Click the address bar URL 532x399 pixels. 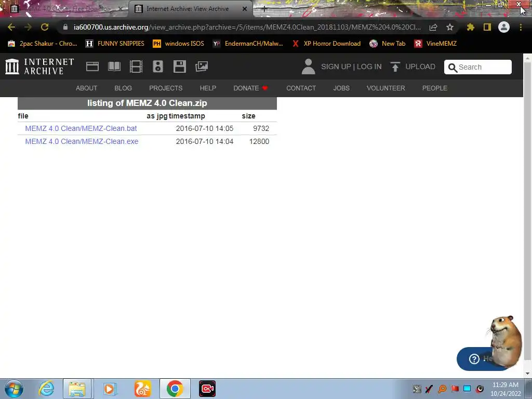[x=247, y=27]
